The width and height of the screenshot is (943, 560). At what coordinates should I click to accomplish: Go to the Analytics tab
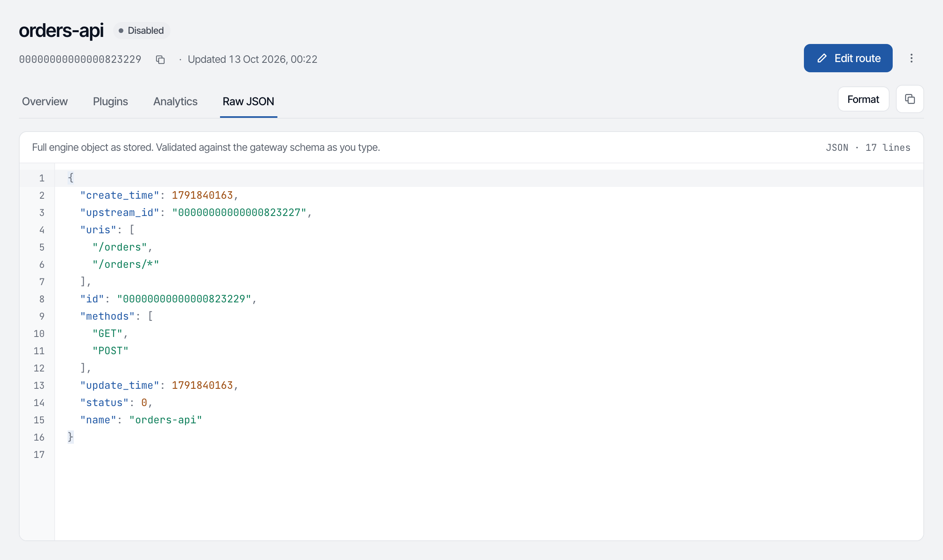point(175,101)
